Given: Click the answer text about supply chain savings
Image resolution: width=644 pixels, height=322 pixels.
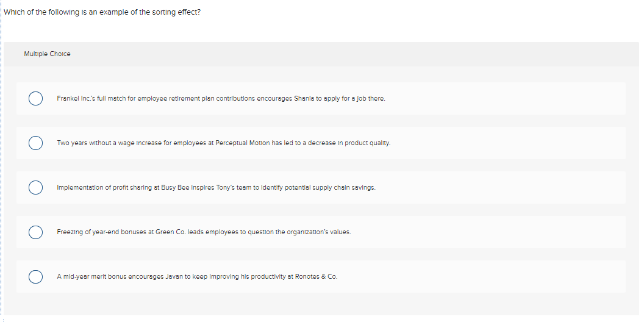Looking at the screenshot, I should point(216,187).
